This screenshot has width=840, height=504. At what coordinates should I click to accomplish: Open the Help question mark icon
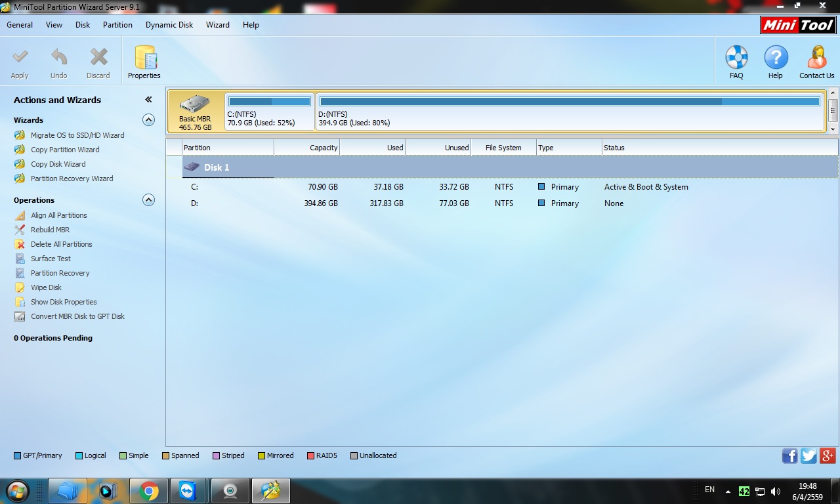(776, 57)
